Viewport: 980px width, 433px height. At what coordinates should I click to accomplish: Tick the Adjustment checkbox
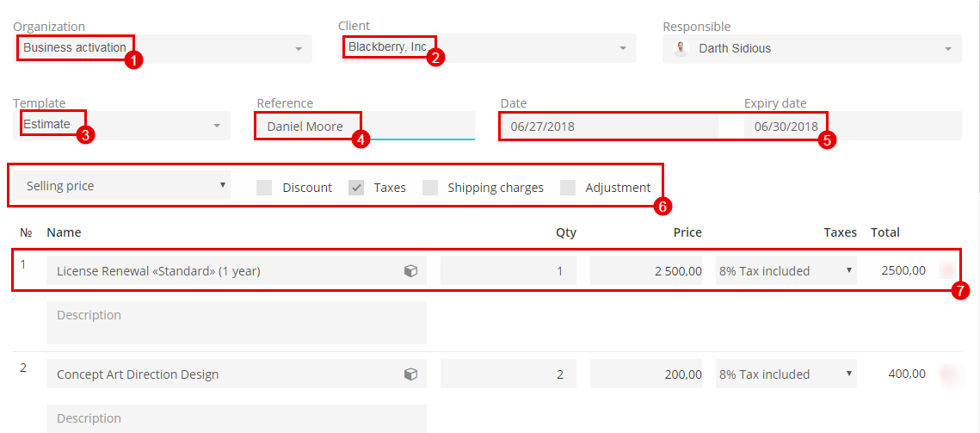[568, 187]
